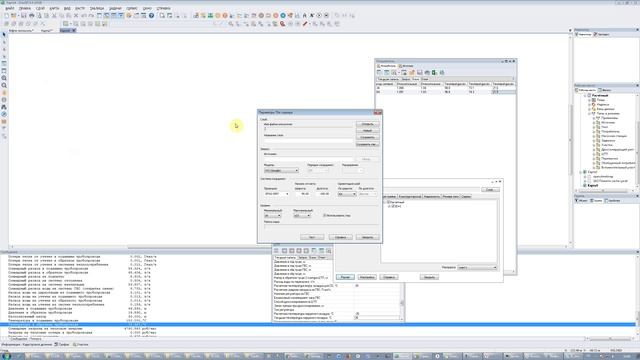Switch to the Карта2 document tab
The height and width of the screenshot is (360, 640).
(47, 31)
